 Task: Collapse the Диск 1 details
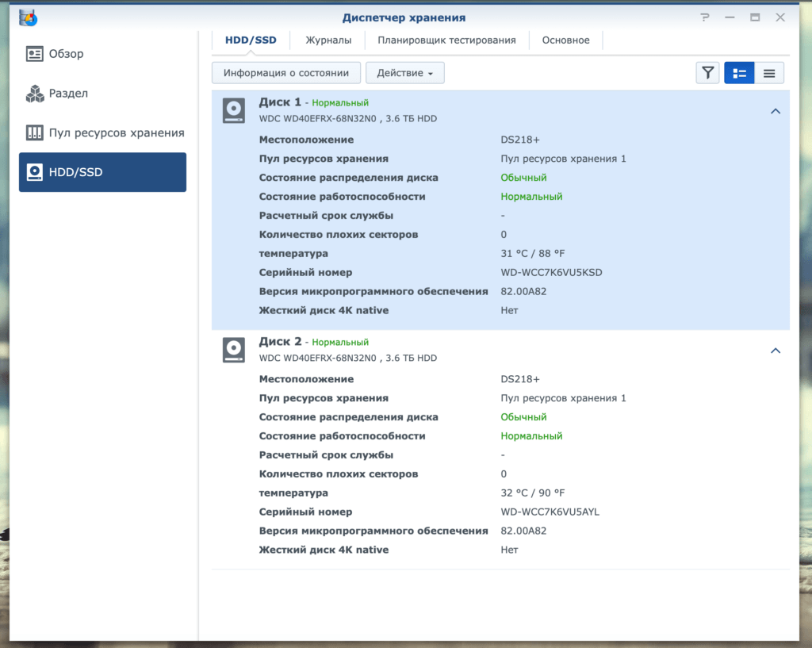[776, 111]
